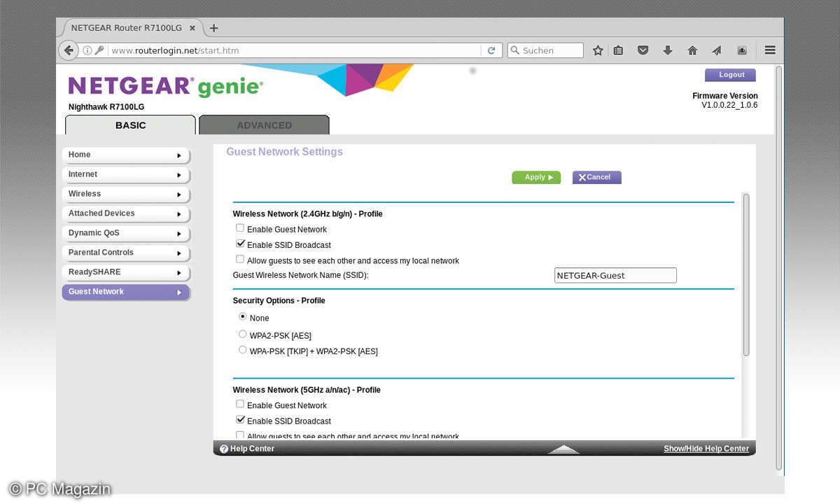This screenshot has width=840, height=504.
Task: Open the Wireless menu item
Action: coord(126,194)
